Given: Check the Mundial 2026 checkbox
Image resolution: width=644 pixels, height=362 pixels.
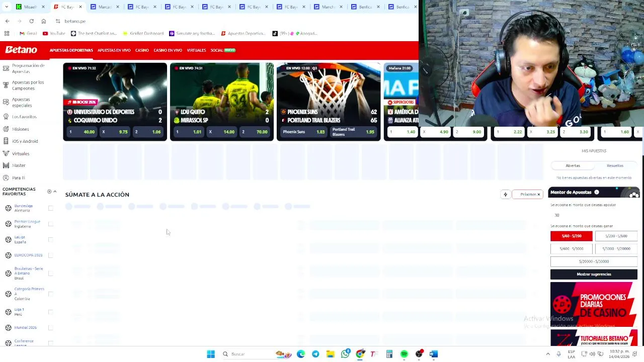Looking at the screenshot, I should pos(50,327).
